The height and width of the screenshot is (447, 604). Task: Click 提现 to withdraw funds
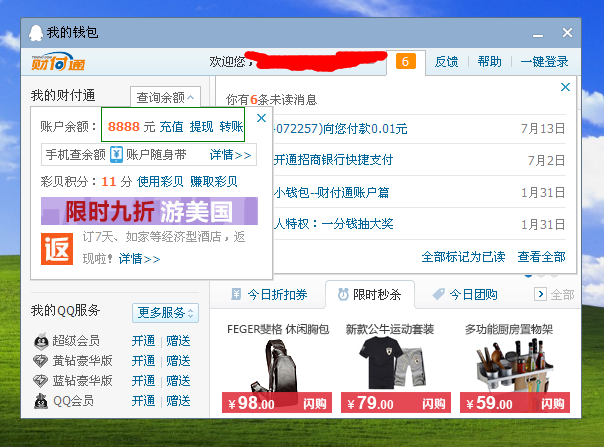point(201,126)
